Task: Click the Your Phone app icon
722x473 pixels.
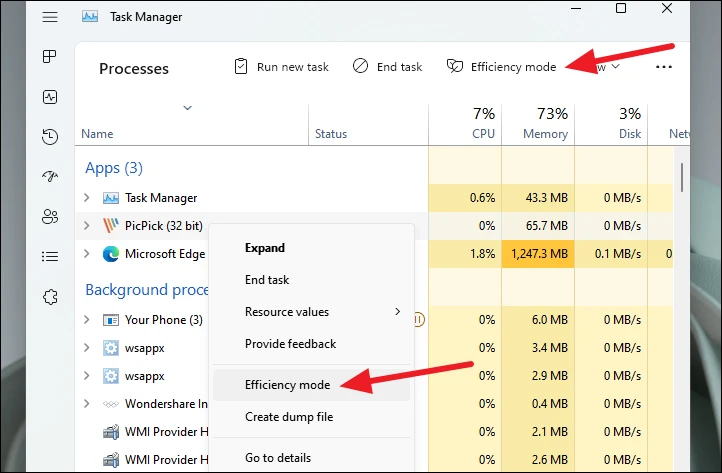Action: pos(111,320)
